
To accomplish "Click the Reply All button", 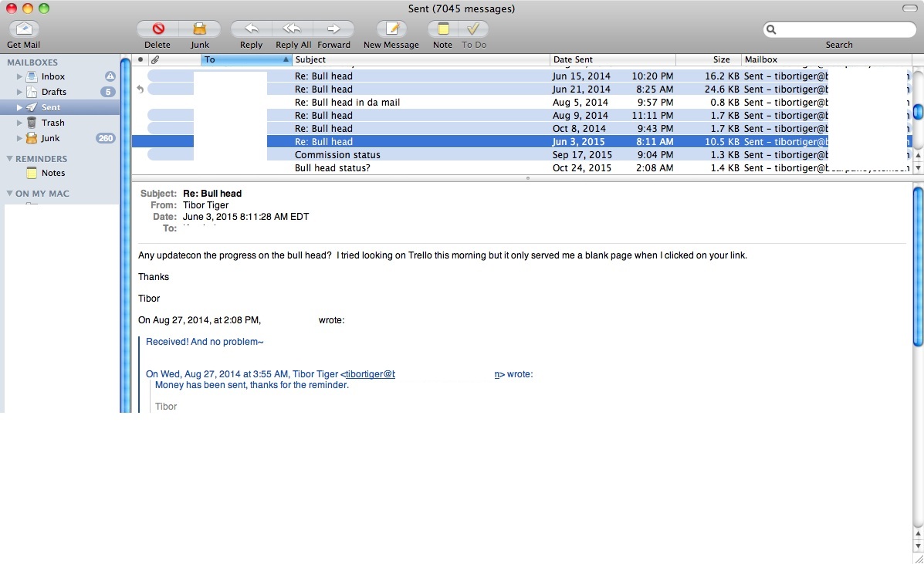I will (293, 29).
